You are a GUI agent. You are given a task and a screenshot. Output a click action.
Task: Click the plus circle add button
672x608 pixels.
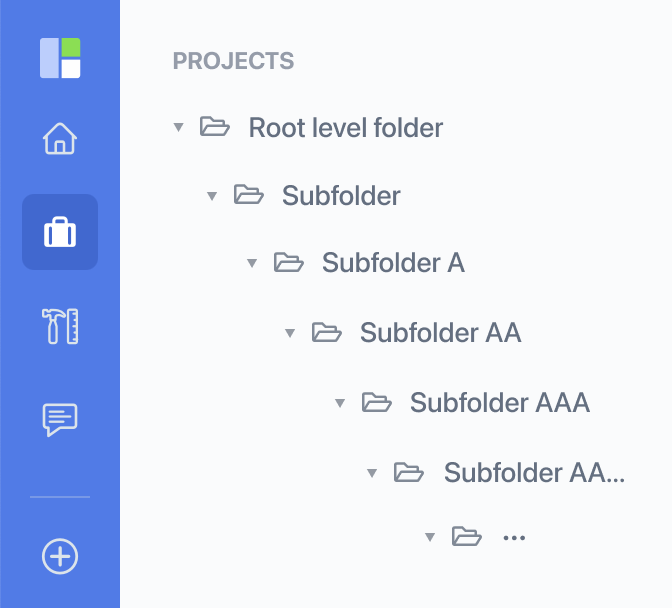pyautogui.click(x=60, y=556)
